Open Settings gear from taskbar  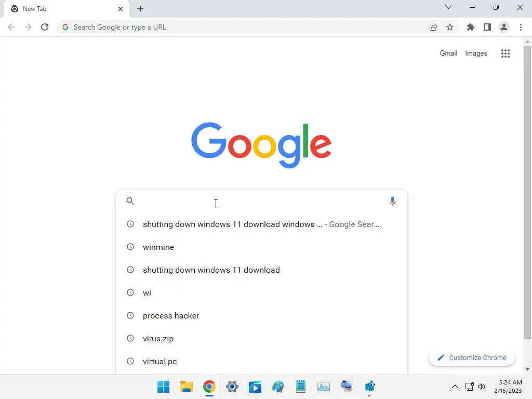232,387
